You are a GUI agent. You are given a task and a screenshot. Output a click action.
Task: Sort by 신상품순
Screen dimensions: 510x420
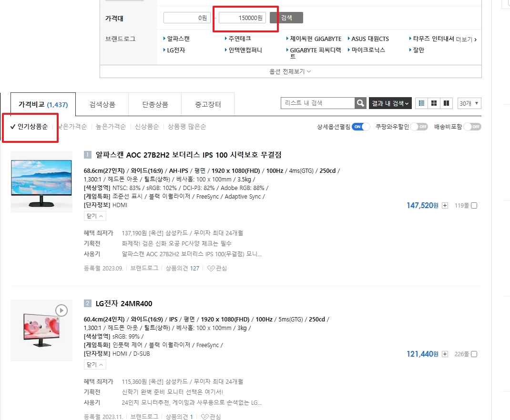click(147, 127)
